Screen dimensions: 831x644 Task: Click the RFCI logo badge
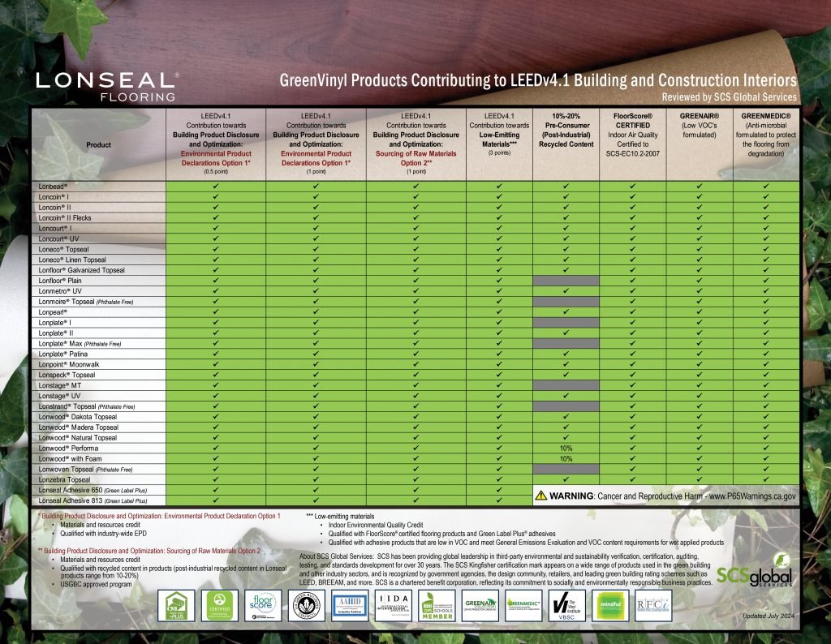tap(653, 605)
